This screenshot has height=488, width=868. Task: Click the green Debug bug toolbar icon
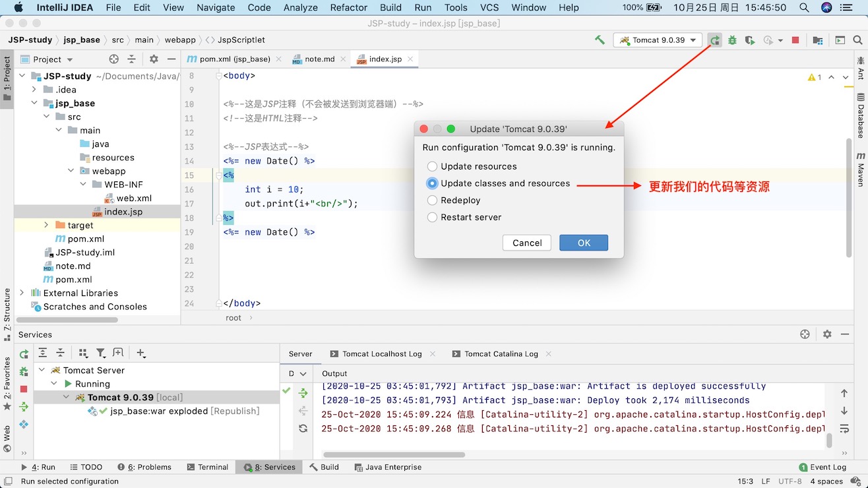(732, 40)
